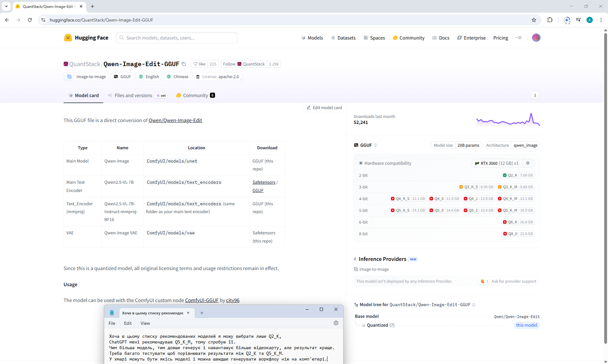Open Qwen/Qwen-Image-Edit link
This screenshot has width=608, height=364.
(x=175, y=120)
